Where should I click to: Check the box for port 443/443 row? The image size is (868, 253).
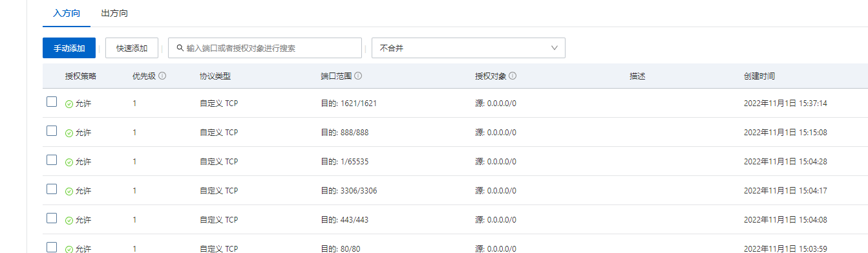tap(52, 218)
